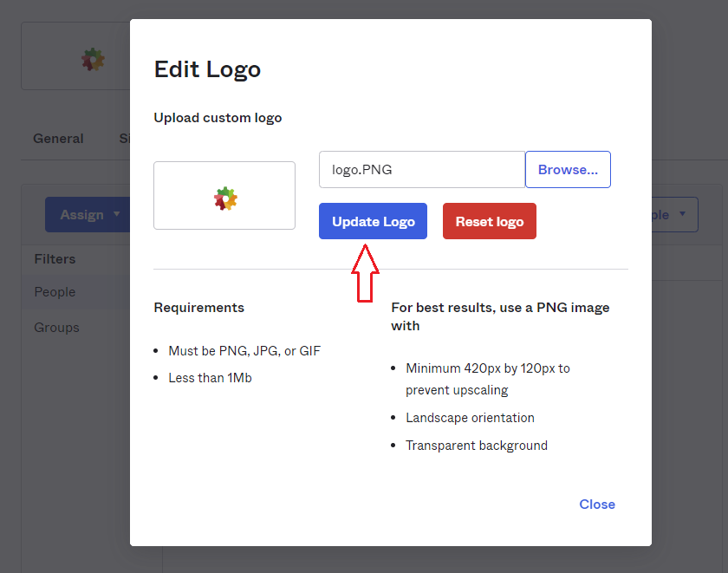
Task: Click the logo.PNG file name field
Action: [x=421, y=170]
